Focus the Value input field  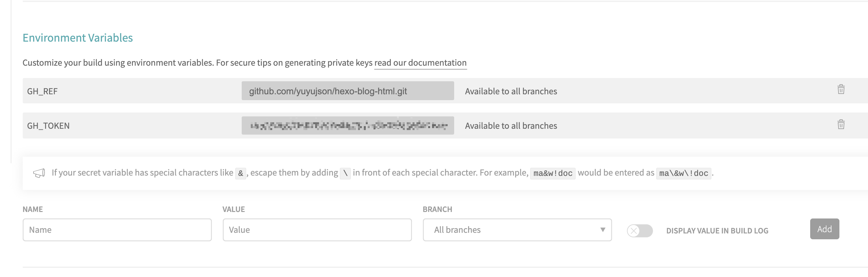pyautogui.click(x=317, y=230)
